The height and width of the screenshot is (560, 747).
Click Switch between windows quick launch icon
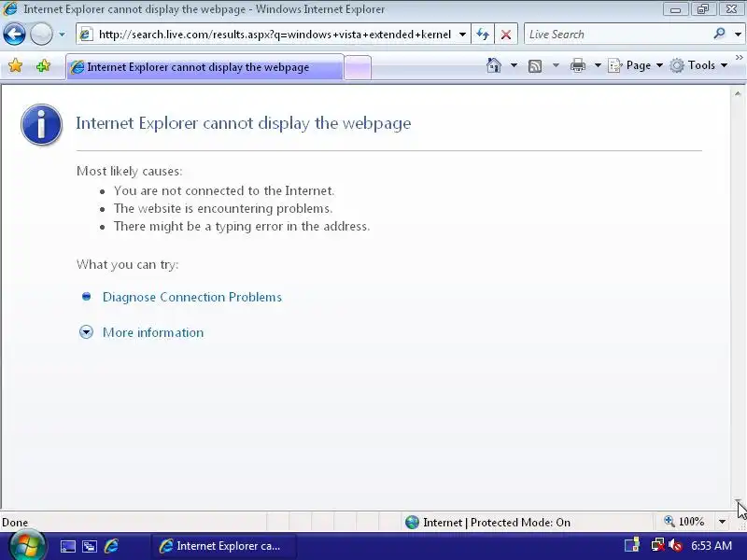(90, 546)
